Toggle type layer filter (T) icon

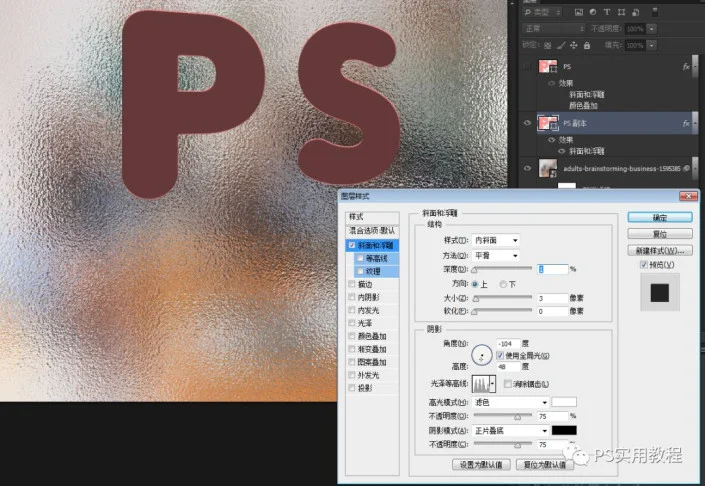tap(607, 13)
